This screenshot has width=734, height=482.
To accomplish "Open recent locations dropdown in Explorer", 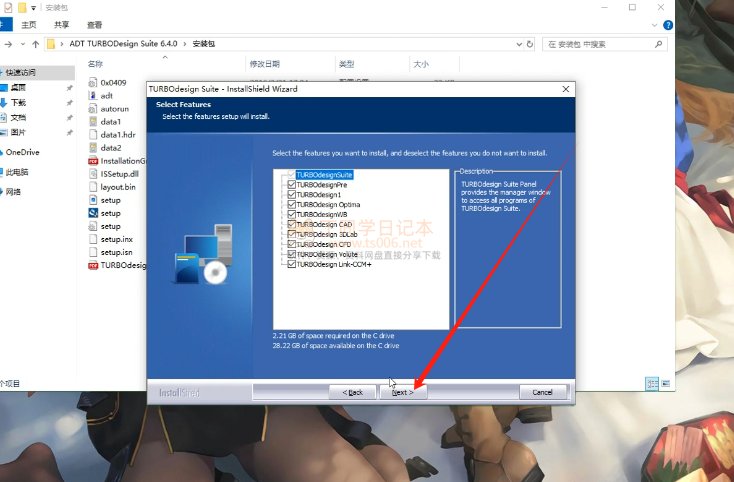I will point(22,44).
